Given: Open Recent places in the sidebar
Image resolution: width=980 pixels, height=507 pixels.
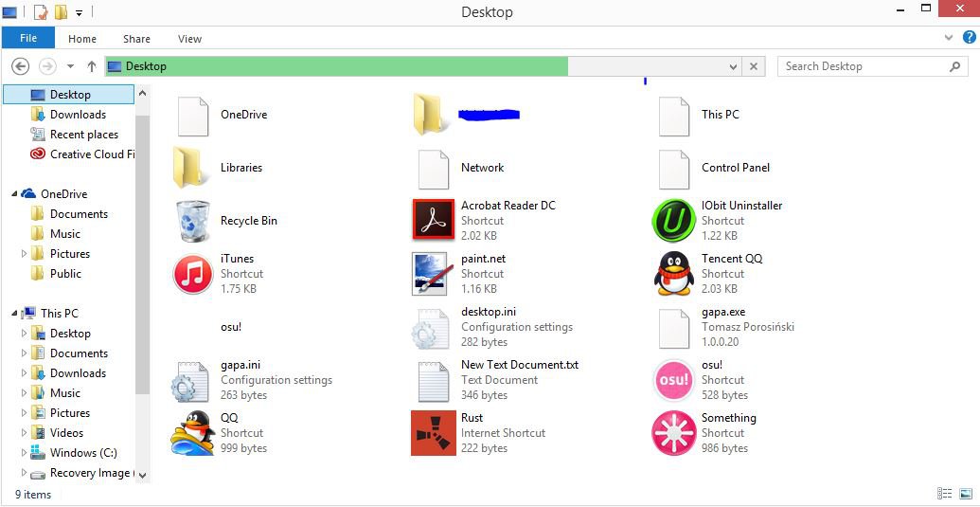Looking at the screenshot, I should point(74,135).
